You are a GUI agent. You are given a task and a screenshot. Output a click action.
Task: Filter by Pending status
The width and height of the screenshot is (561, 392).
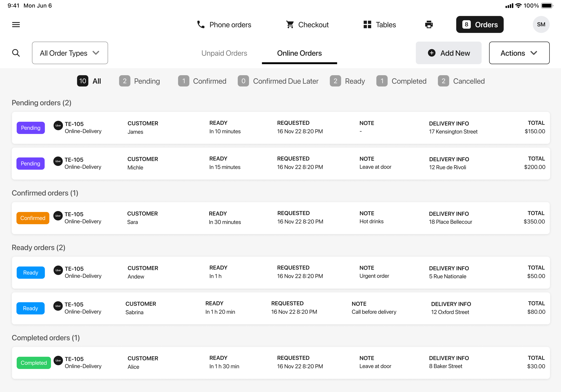[x=140, y=81]
